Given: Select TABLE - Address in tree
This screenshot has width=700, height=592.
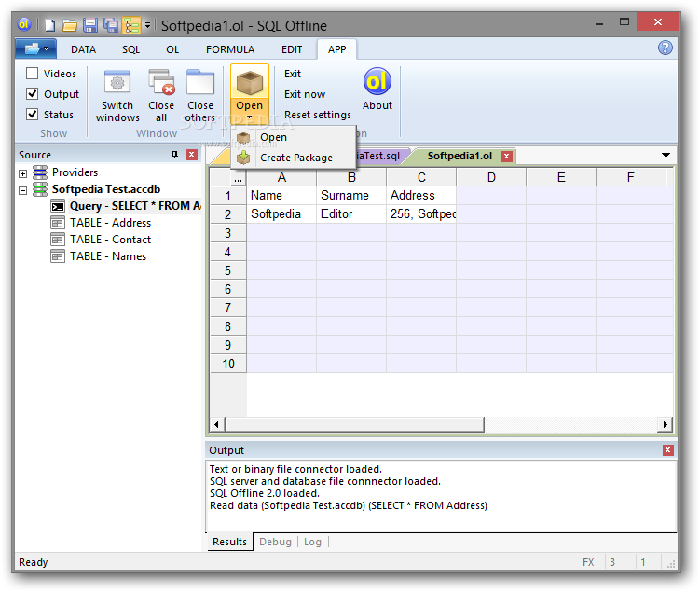Looking at the screenshot, I should pyautogui.click(x=110, y=223).
